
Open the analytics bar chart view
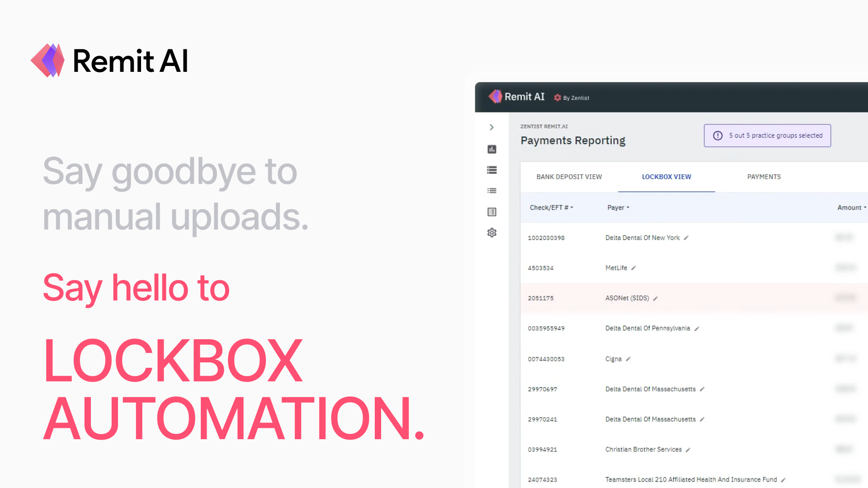coord(491,149)
